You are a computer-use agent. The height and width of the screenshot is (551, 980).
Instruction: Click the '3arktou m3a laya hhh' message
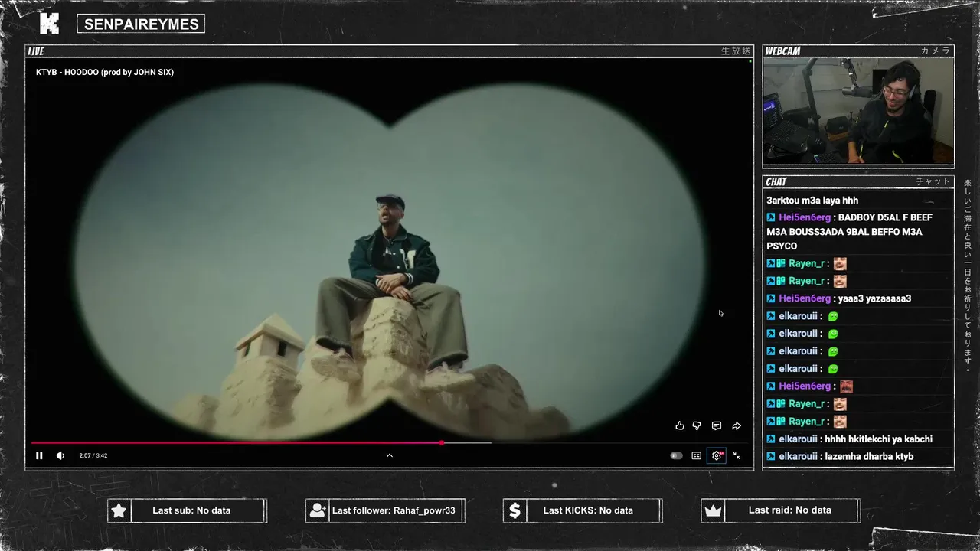click(812, 201)
